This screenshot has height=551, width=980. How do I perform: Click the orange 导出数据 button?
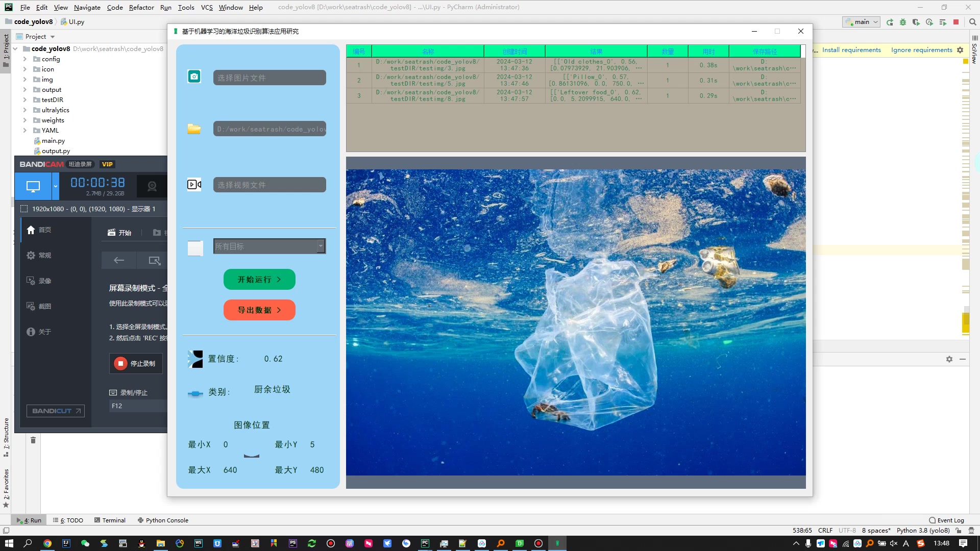coord(259,310)
